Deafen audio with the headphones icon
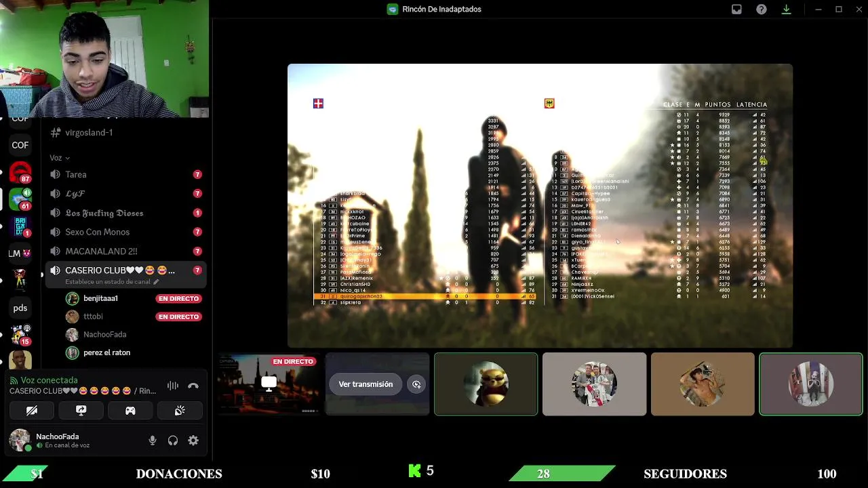 pos(173,441)
